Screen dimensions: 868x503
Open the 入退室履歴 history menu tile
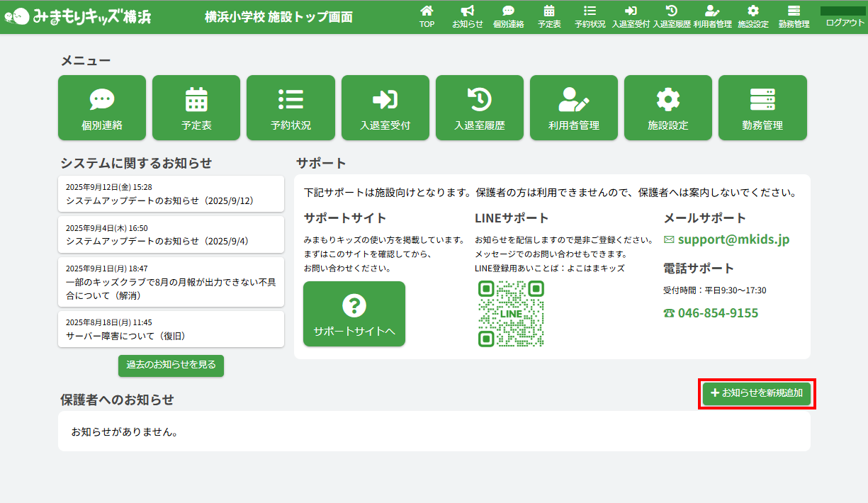point(479,108)
